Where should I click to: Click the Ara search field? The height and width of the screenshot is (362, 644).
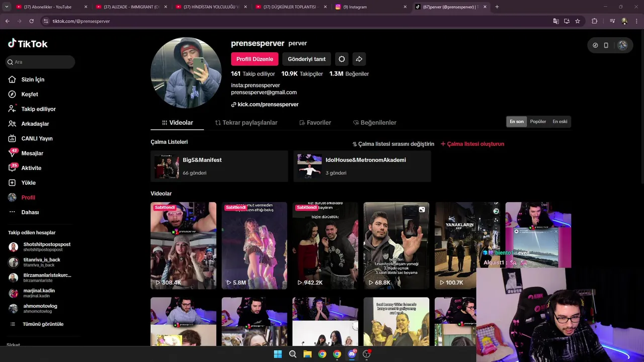click(40, 62)
